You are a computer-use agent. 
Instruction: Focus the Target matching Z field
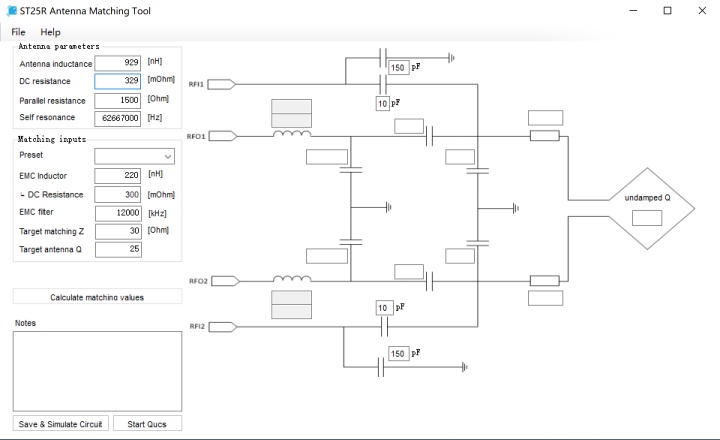point(118,231)
